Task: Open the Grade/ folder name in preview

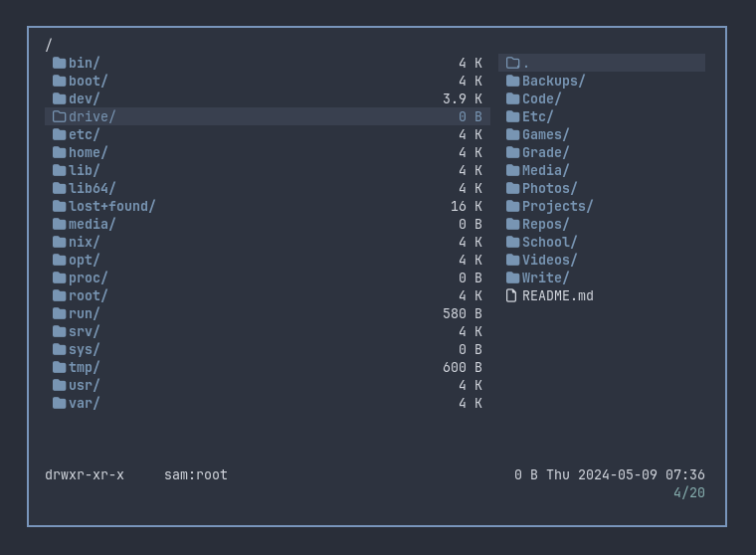Action: click(x=546, y=152)
